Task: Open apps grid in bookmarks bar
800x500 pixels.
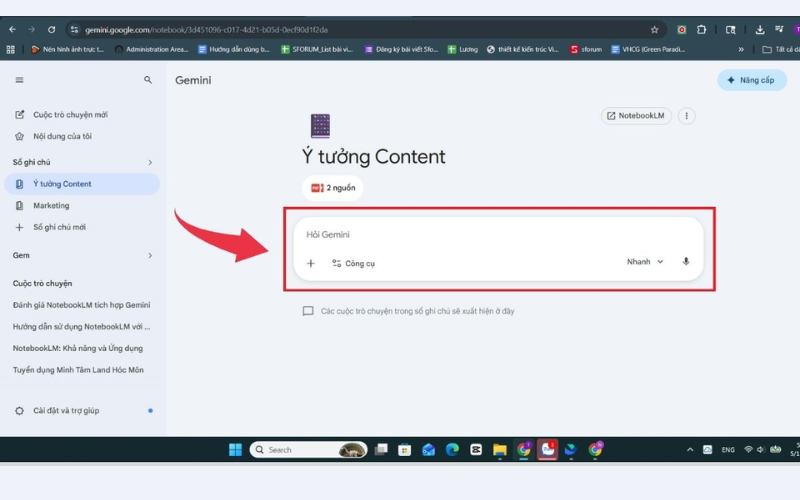Action: point(10,49)
